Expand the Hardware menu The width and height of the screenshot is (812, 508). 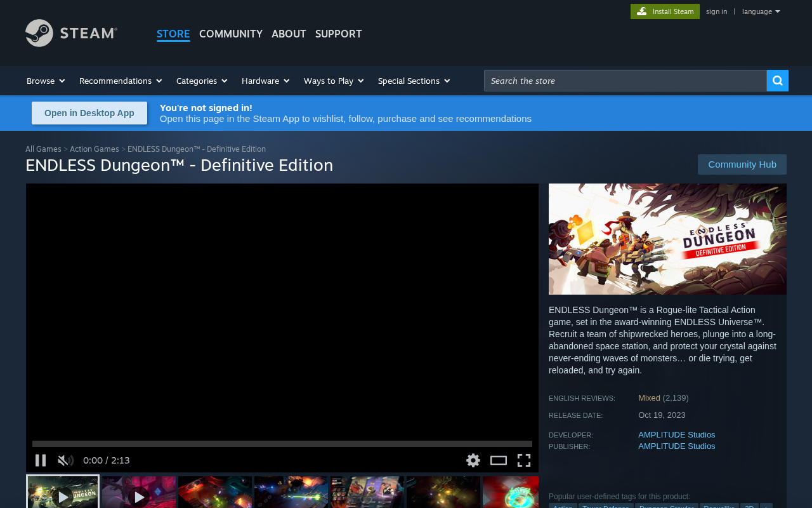click(266, 81)
